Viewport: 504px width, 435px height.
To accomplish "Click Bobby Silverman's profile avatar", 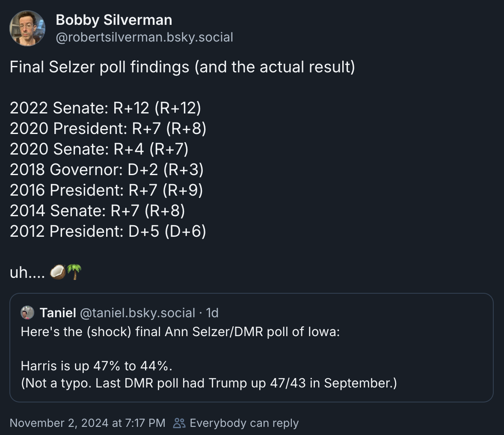I will tap(27, 28).
